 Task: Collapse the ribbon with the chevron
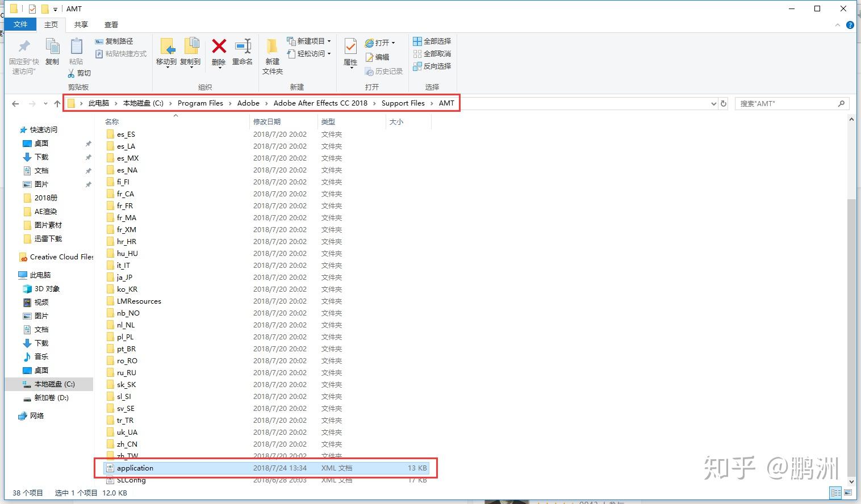pos(838,25)
